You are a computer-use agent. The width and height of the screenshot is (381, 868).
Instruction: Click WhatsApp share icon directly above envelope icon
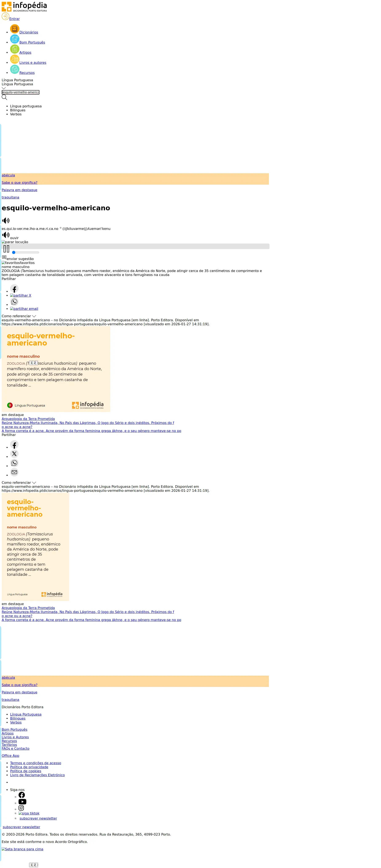click(14, 463)
